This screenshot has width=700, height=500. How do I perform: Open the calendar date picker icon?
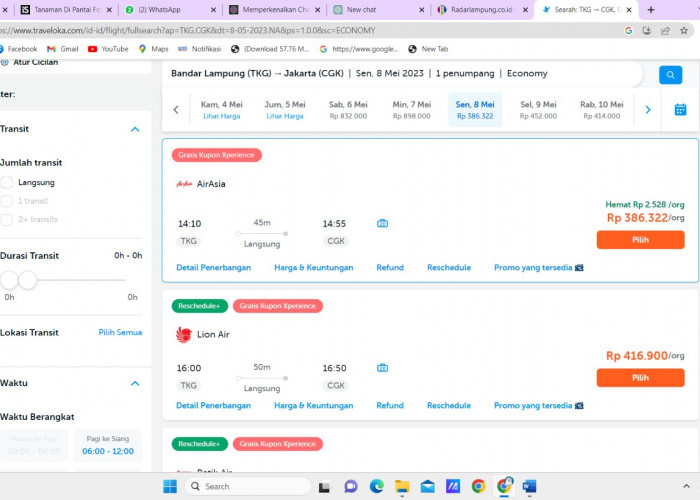point(680,109)
